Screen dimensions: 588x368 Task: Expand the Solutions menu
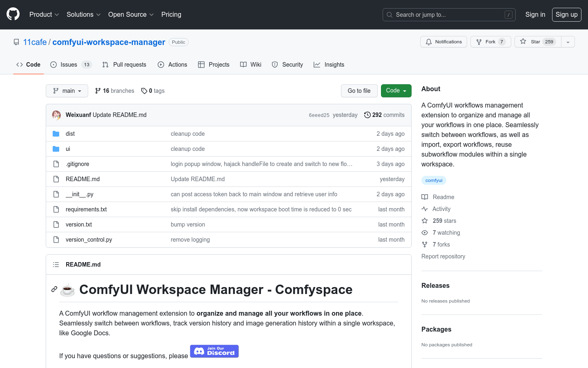pyautogui.click(x=83, y=14)
